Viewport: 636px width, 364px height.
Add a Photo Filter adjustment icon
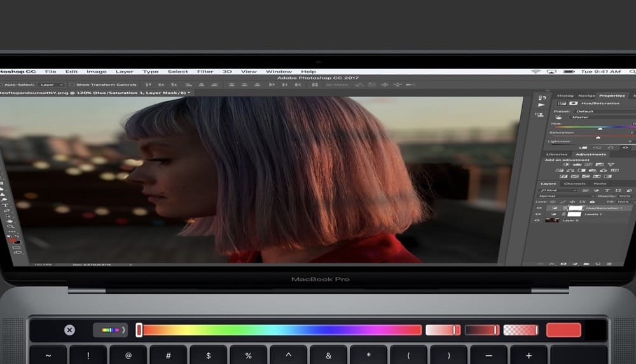[x=593, y=171]
